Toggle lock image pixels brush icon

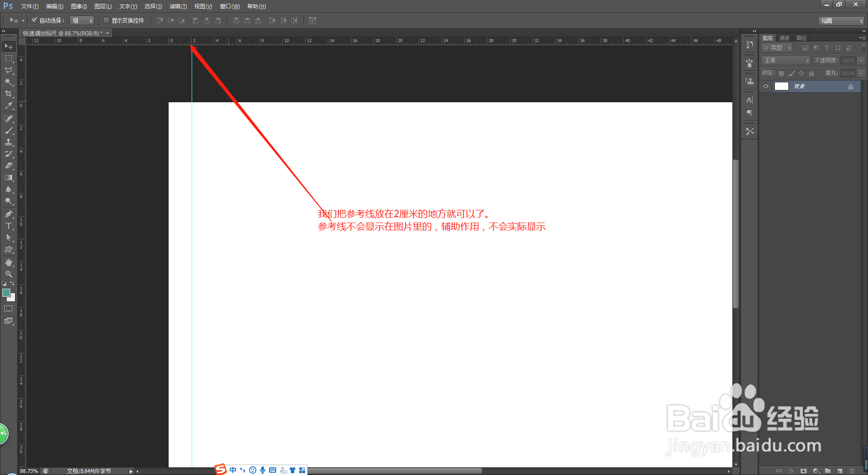click(791, 73)
